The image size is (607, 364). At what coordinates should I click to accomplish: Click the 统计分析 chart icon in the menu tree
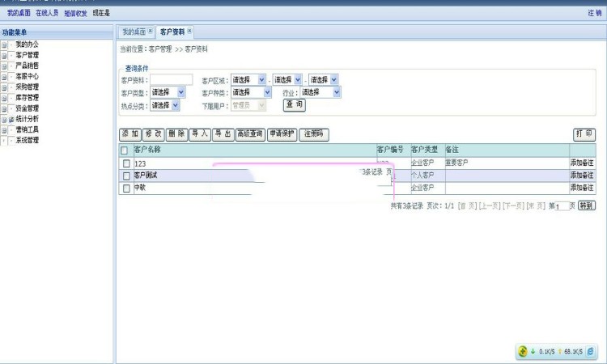click(11, 120)
